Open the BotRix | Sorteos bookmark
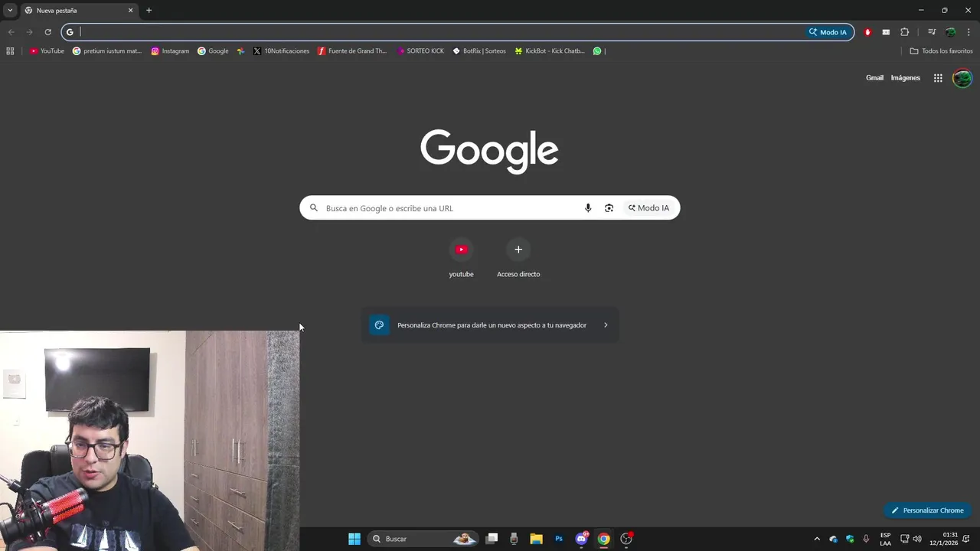980x551 pixels. click(x=479, y=51)
